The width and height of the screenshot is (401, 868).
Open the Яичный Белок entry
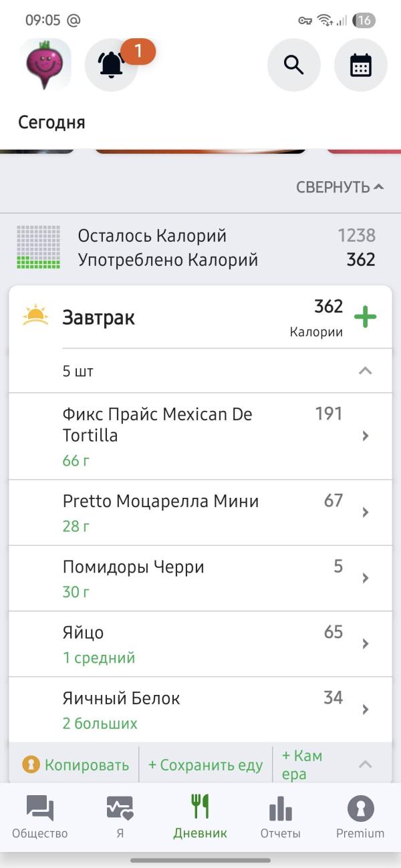tap(200, 709)
